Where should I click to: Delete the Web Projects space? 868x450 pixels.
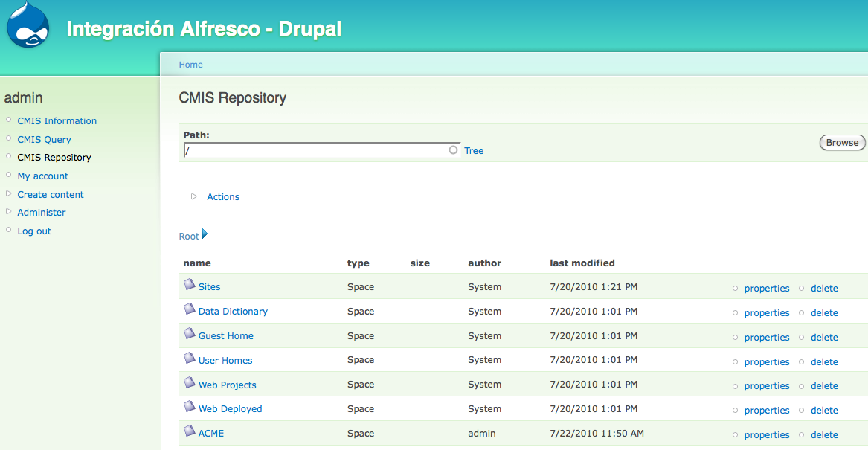coord(824,386)
